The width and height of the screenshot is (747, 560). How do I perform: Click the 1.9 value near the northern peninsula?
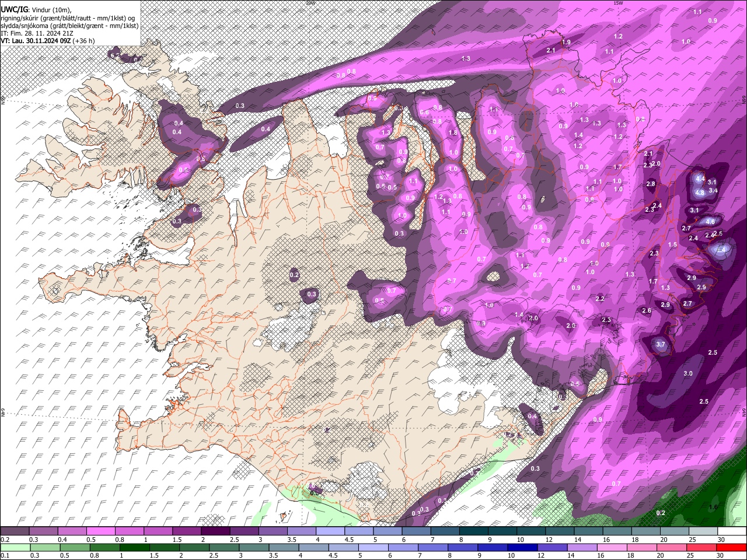click(566, 42)
